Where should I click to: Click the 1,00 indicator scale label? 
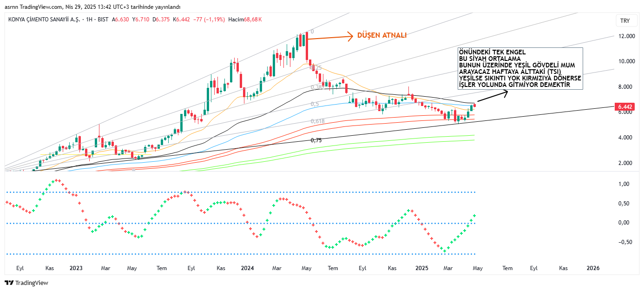pyautogui.click(x=625, y=184)
